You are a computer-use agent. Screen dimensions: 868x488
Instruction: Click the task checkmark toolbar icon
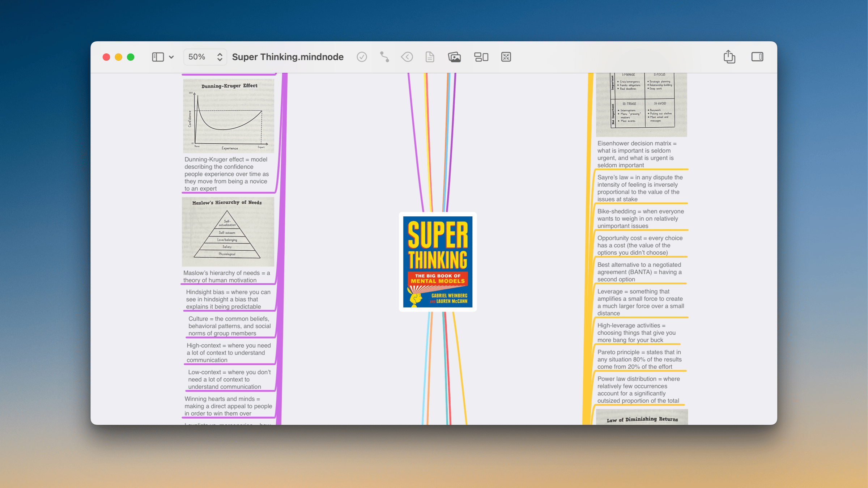(362, 57)
